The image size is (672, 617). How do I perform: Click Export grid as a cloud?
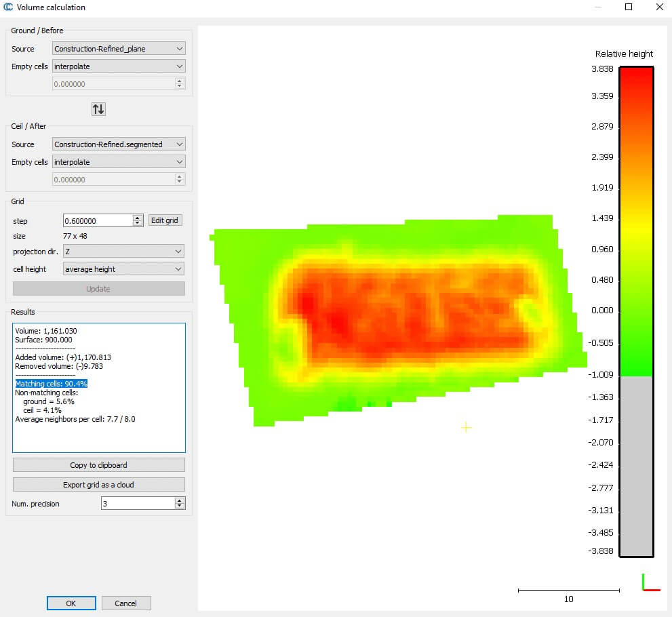click(99, 484)
